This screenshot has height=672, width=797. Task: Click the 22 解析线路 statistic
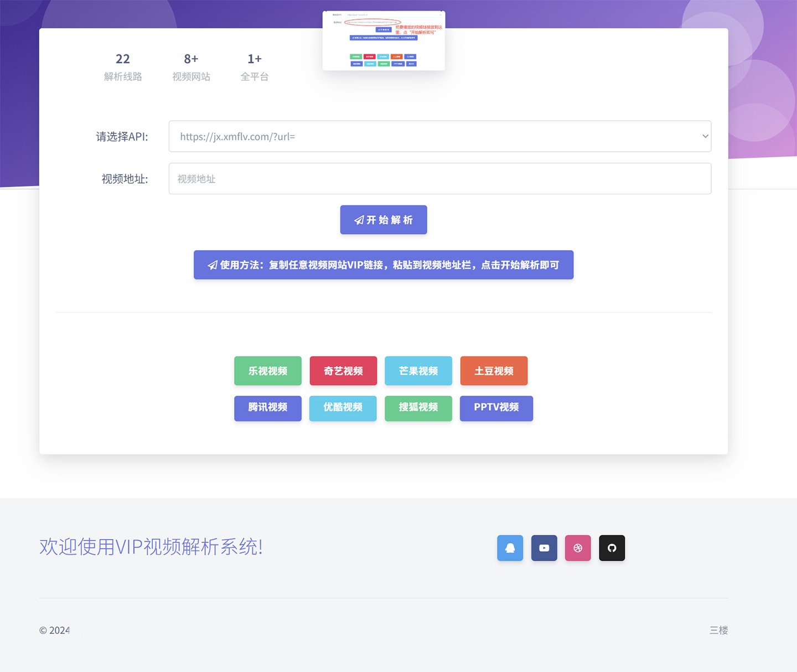point(123,67)
